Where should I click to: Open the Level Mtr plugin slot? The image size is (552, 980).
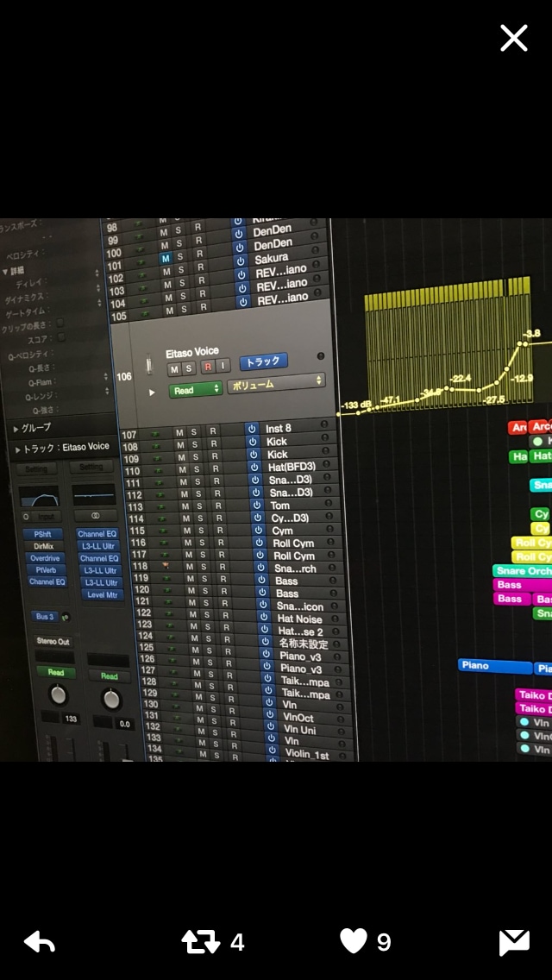click(x=102, y=595)
